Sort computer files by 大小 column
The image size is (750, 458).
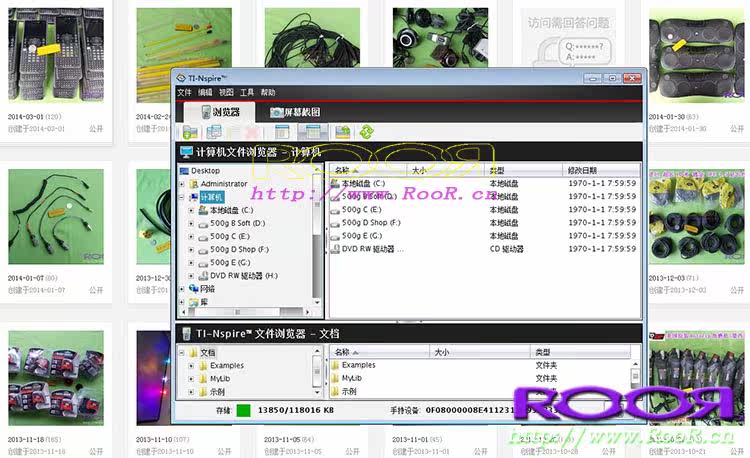[446, 170]
